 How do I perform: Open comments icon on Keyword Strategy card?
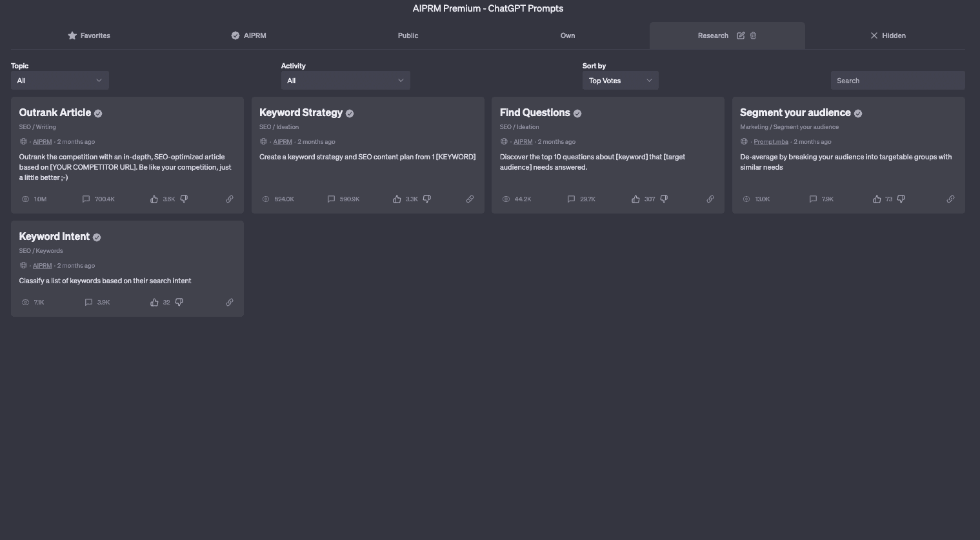(x=331, y=199)
